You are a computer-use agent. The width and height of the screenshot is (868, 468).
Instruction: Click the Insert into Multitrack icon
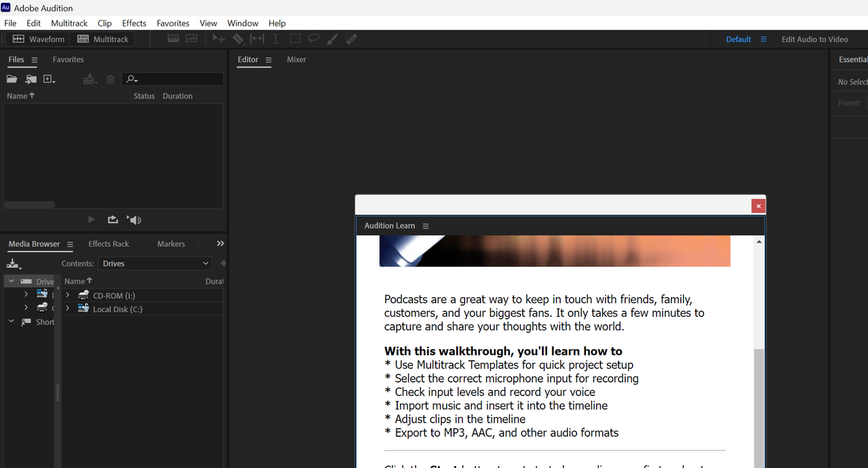click(90, 79)
